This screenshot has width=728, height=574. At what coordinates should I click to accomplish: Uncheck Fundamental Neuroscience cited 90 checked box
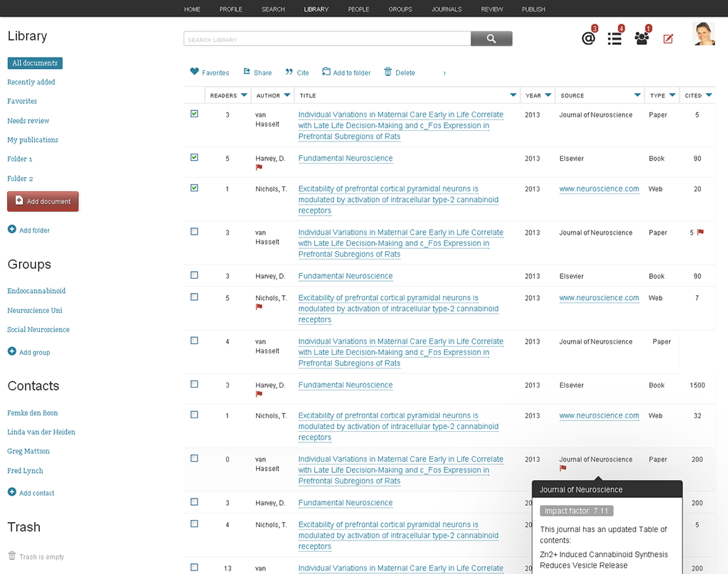click(x=194, y=157)
